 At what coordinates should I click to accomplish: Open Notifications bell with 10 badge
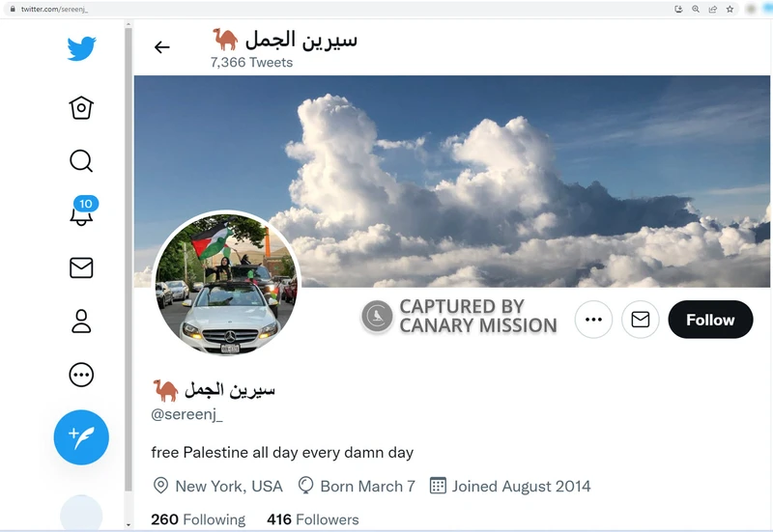pos(83,210)
